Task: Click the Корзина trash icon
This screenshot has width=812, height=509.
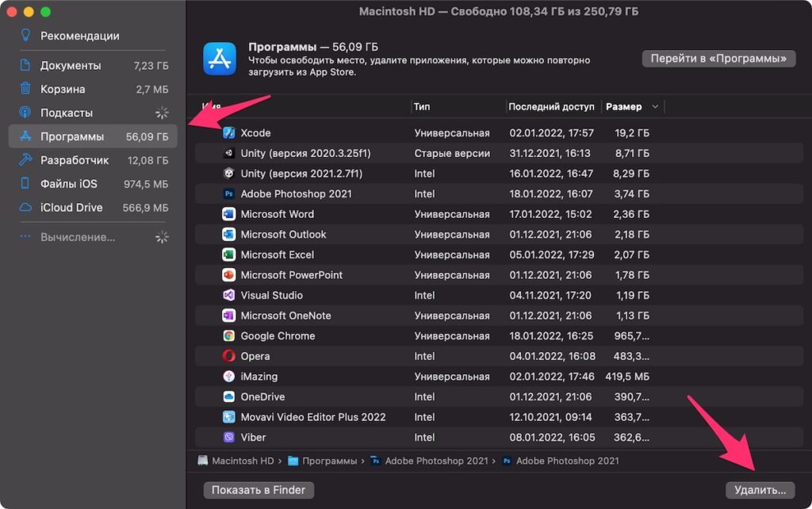Action: (25, 89)
